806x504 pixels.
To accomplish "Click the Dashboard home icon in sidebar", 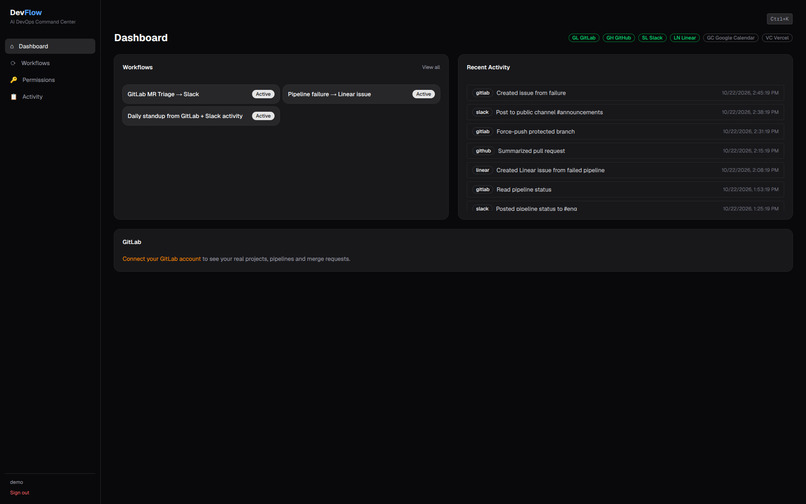I will tap(12, 46).
